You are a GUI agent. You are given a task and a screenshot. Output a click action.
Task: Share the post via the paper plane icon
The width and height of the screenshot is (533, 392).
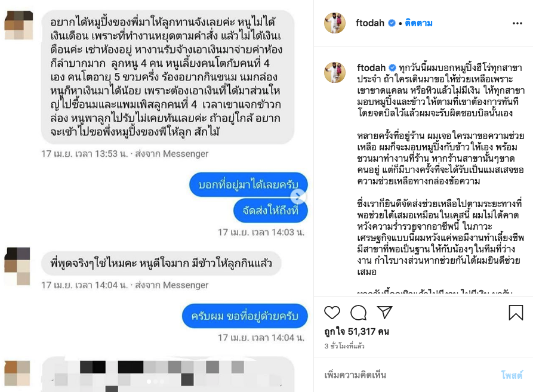click(384, 312)
